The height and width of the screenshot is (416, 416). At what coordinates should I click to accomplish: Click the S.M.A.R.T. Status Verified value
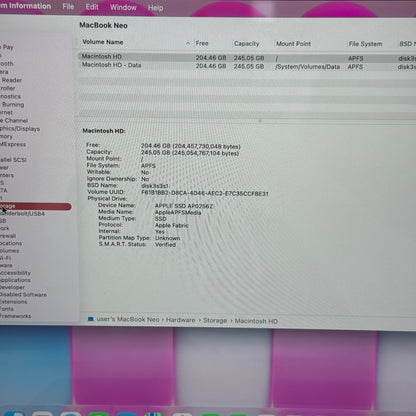click(165, 245)
